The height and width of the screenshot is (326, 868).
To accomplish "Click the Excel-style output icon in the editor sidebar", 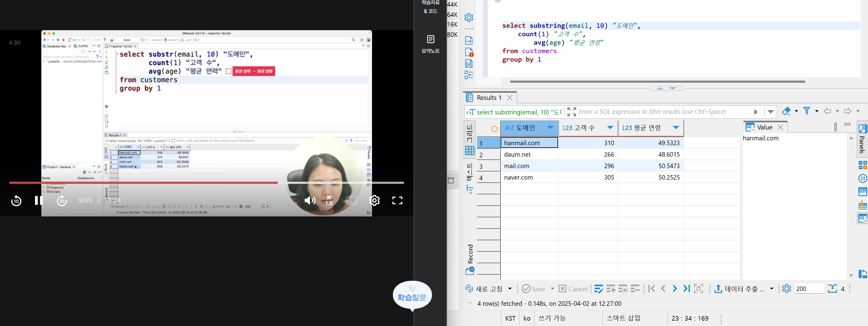I will (x=469, y=63).
